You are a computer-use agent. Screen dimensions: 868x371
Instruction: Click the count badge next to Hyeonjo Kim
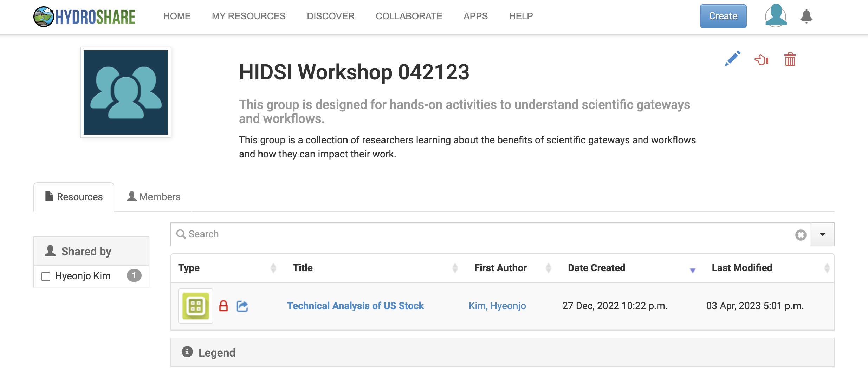pyautogui.click(x=134, y=276)
